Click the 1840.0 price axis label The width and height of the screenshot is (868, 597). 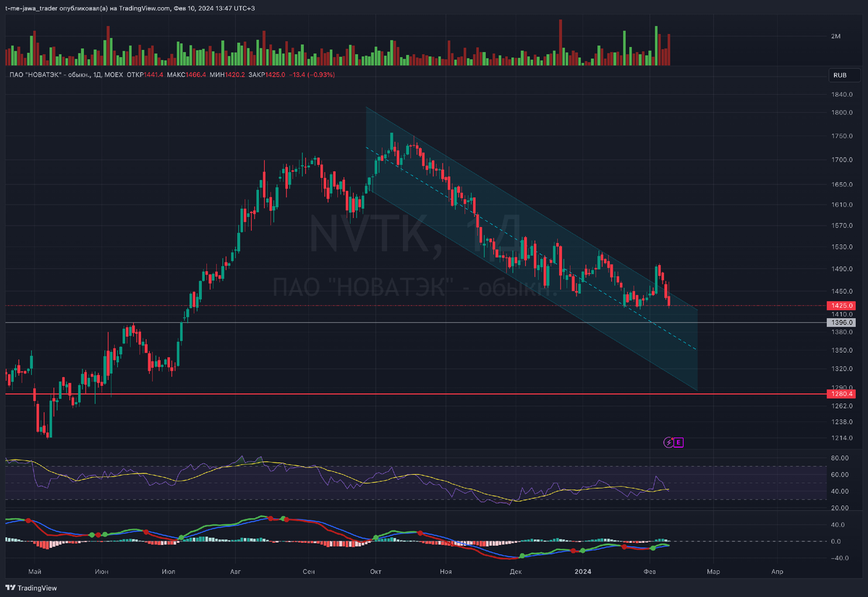click(x=843, y=95)
